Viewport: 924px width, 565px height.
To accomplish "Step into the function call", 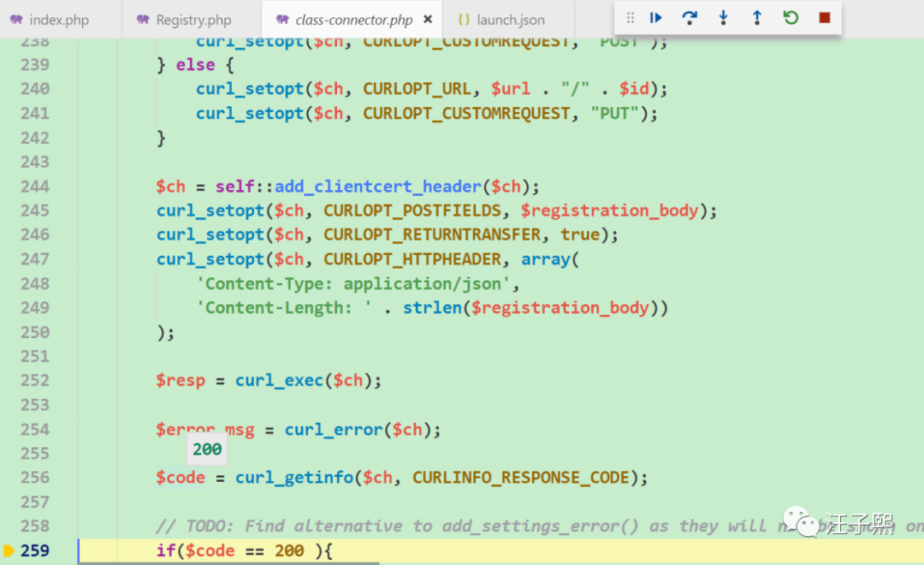I will 723,18.
